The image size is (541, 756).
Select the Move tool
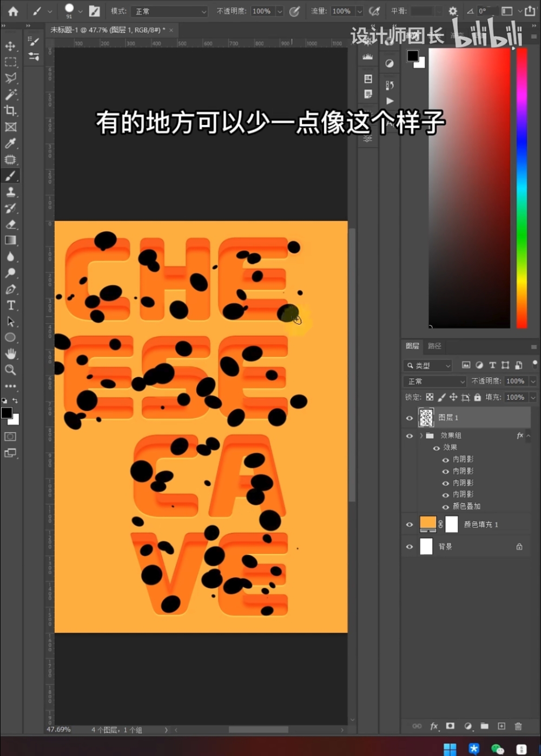pos(10,45)
